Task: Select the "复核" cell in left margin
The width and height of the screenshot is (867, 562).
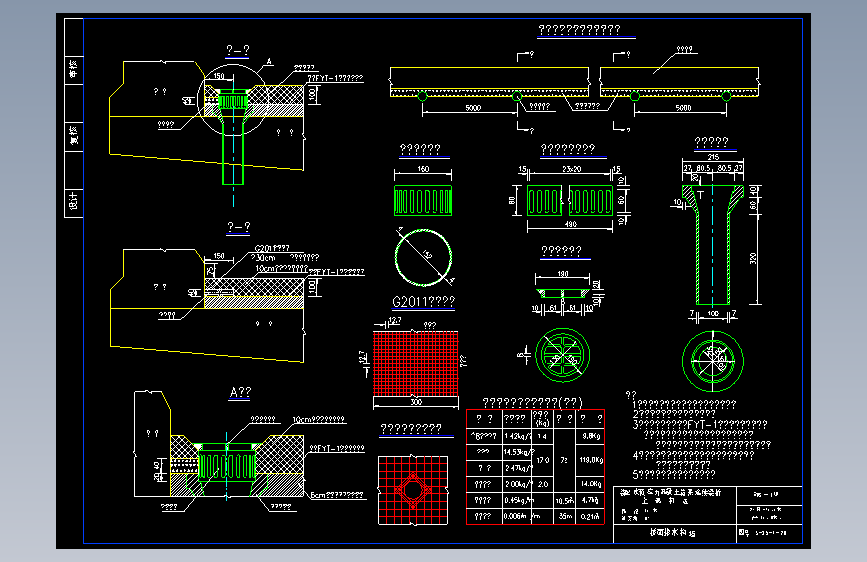Action: click(x=74, y=136)
